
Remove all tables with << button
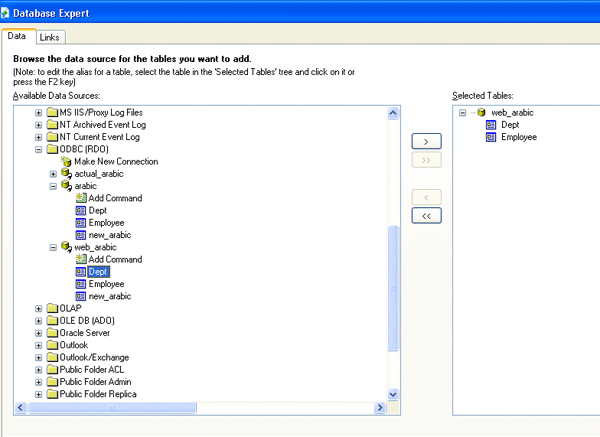tap(426, 215)
